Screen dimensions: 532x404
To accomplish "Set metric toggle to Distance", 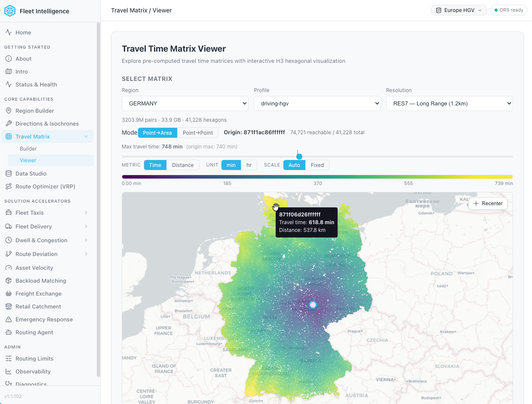I will coord(183,165).
